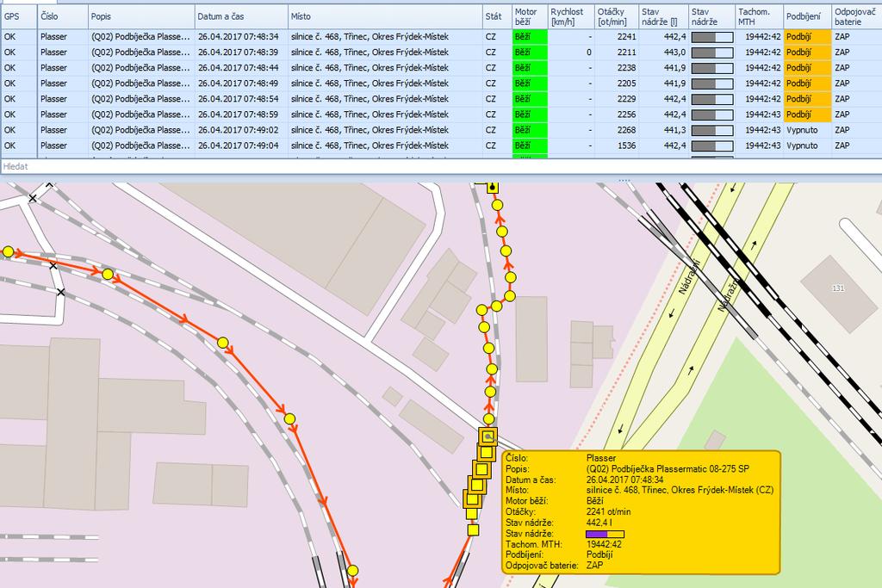Click the Místo column header
This screenshot has height=588, width=882.
tap(385, 16)
